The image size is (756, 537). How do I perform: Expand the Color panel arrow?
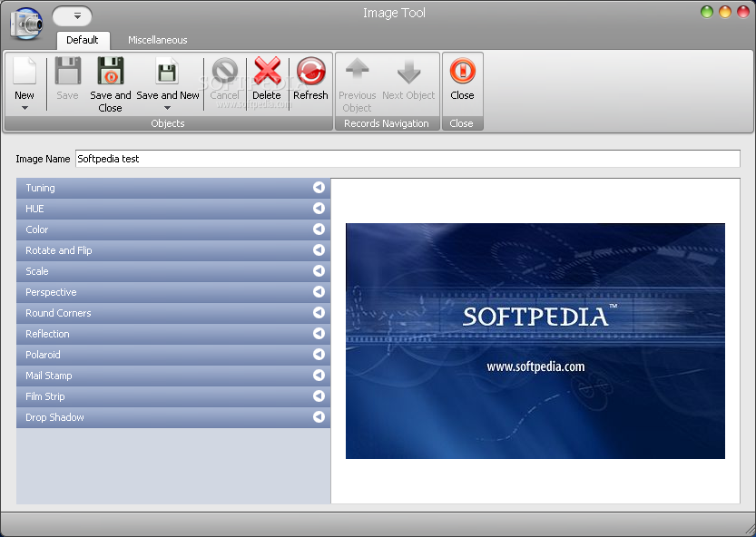pos(319,229)
